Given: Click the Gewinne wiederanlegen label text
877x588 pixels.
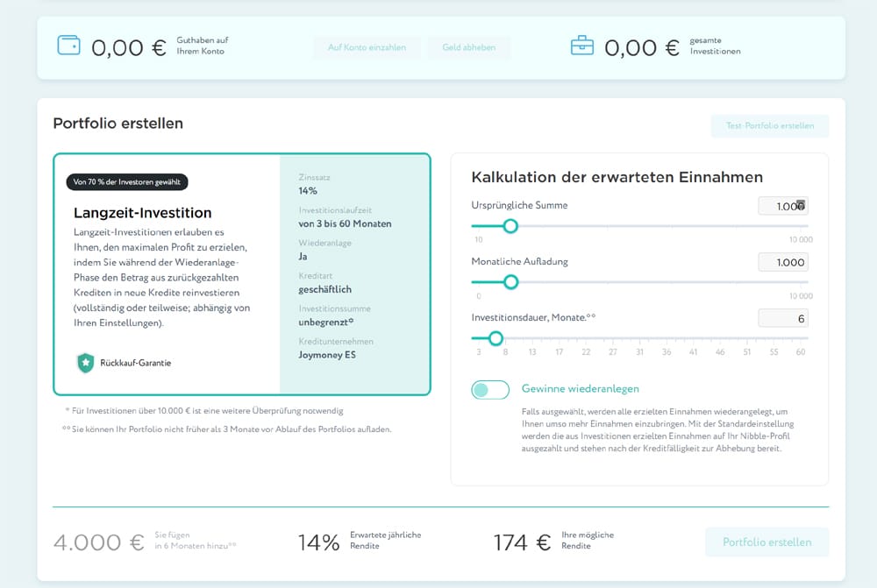Looking at the screenshot, I should point(580,389).
